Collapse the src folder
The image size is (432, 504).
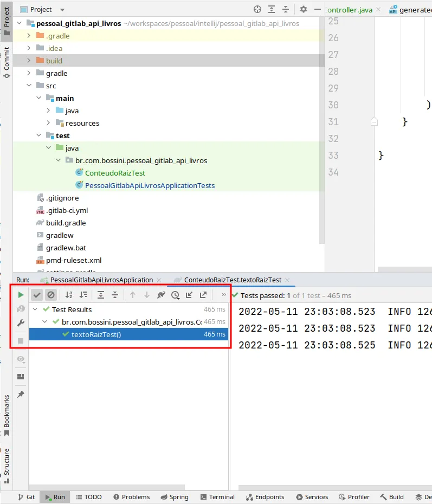click(x=29, y=86)
